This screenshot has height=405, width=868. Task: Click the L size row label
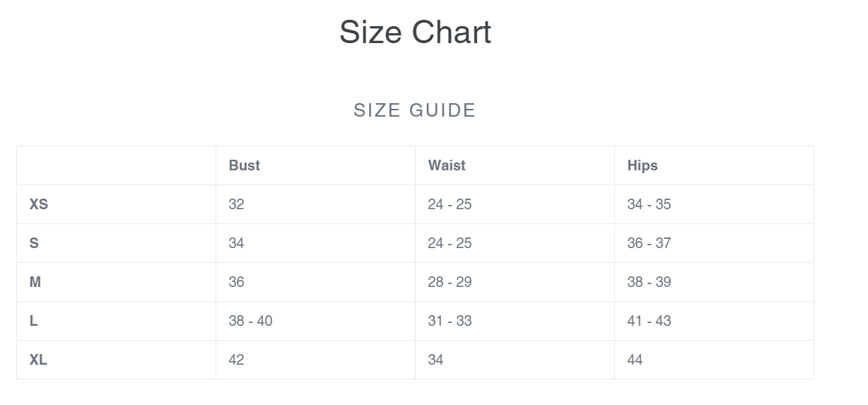(34, 321)
